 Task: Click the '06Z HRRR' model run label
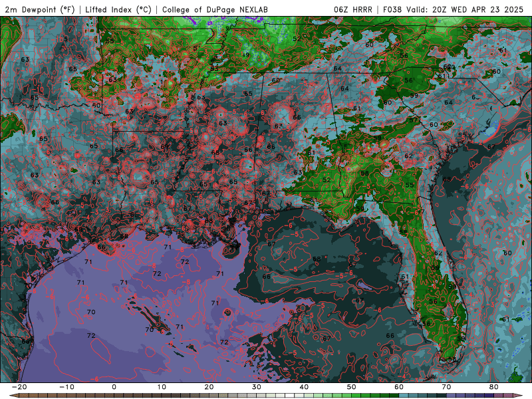tap(353, 9)
